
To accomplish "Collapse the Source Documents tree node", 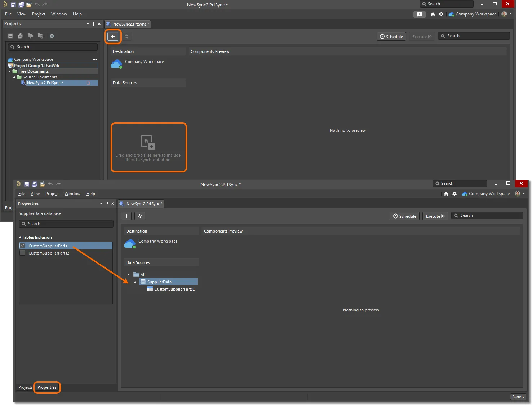I will tap(14, 77).
